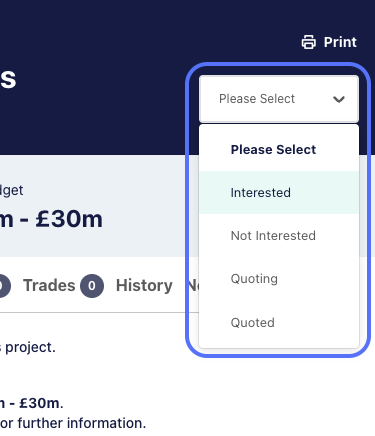Click the bold £30m. text in description
The height and width of the screenshot is (436, 375).
pos(32,403)
